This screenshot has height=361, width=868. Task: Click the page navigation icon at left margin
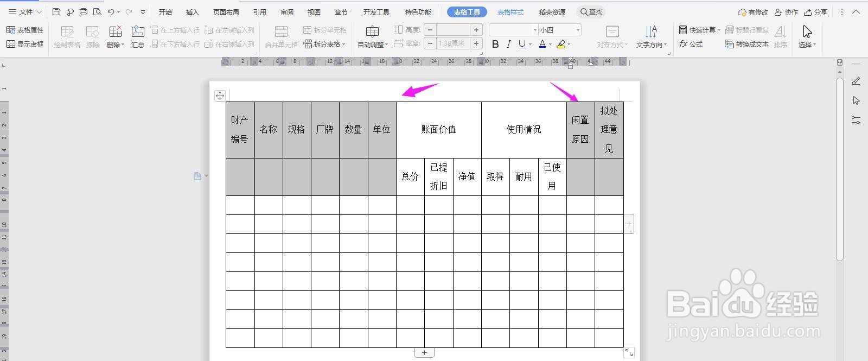click(198, 176)
